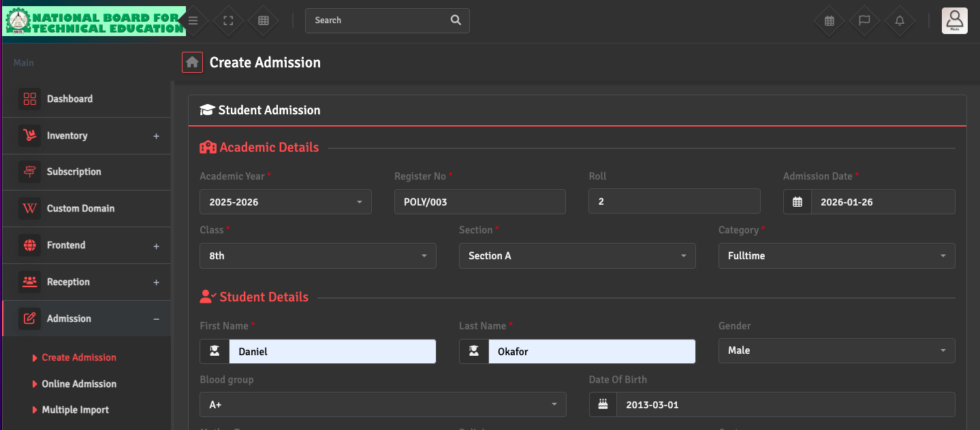This screenshot has height=430, width=980.
Task: Open Dashboard from the sidebar
Action: point(69,99)
